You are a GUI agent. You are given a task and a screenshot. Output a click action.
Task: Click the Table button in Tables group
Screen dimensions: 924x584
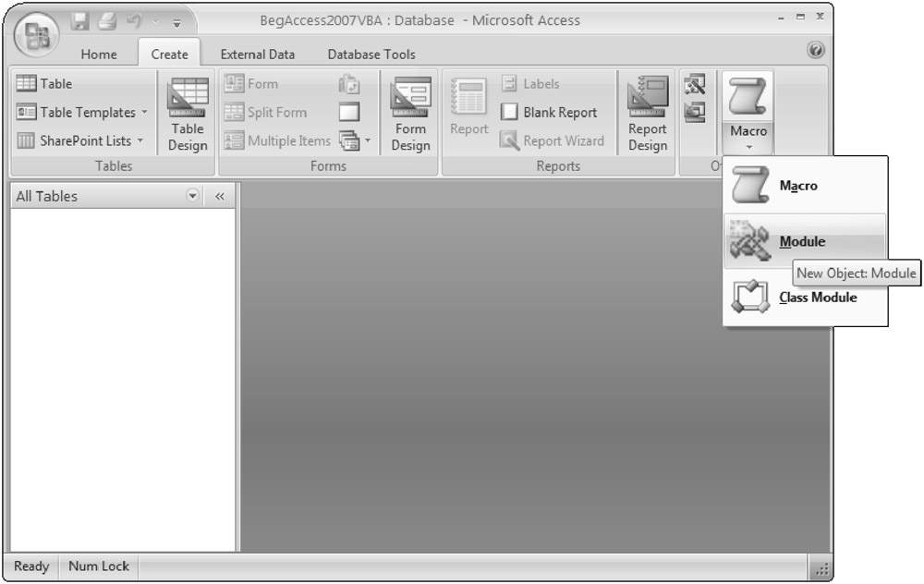click(x=44, y=84)
